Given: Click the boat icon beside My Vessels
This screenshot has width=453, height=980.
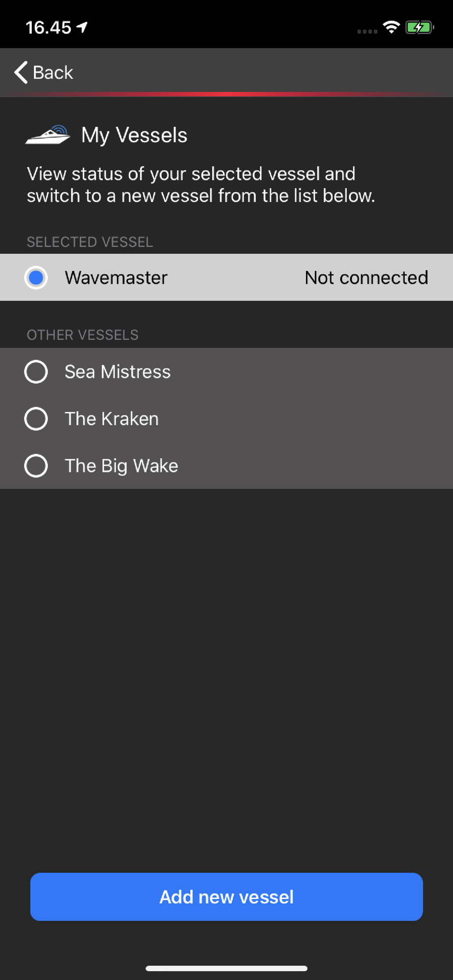Looking at the screenshot, I should (x=48, y=135).
